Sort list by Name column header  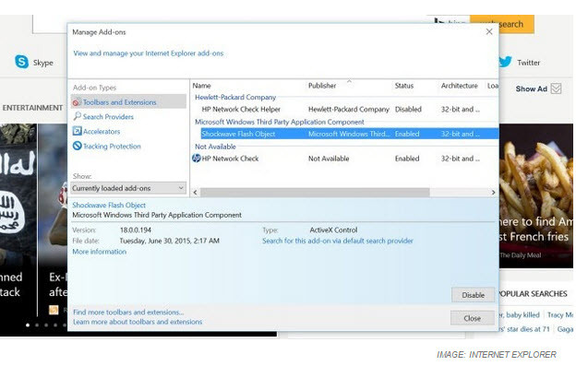(202, 86)
